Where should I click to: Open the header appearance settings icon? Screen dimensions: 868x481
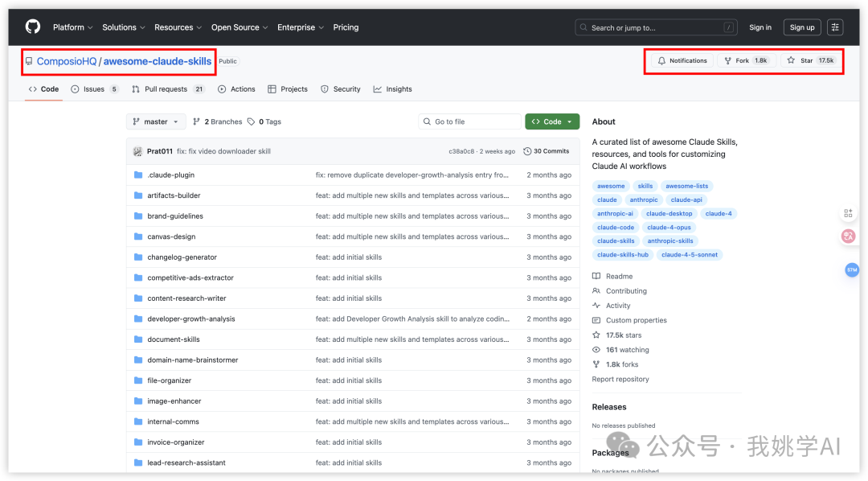(x=836, y=27)
